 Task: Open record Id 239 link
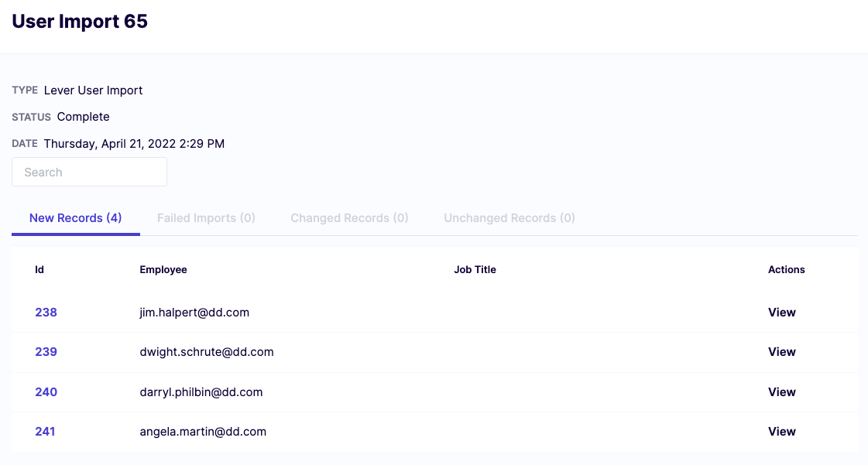coord(46,352)
